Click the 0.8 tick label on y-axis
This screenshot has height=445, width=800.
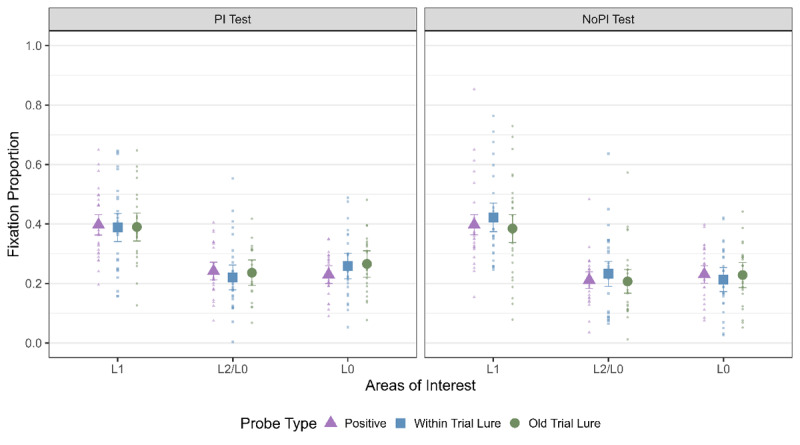coord(34,105)
